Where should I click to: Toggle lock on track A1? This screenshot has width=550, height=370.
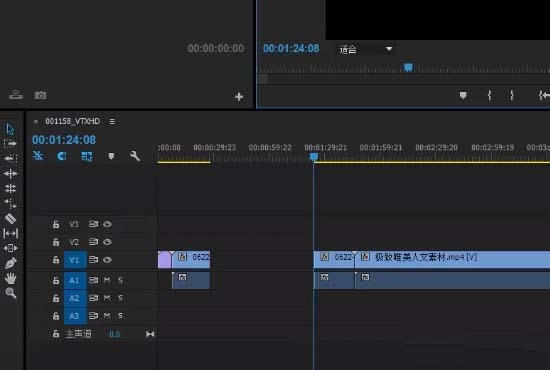pos(56,280)
